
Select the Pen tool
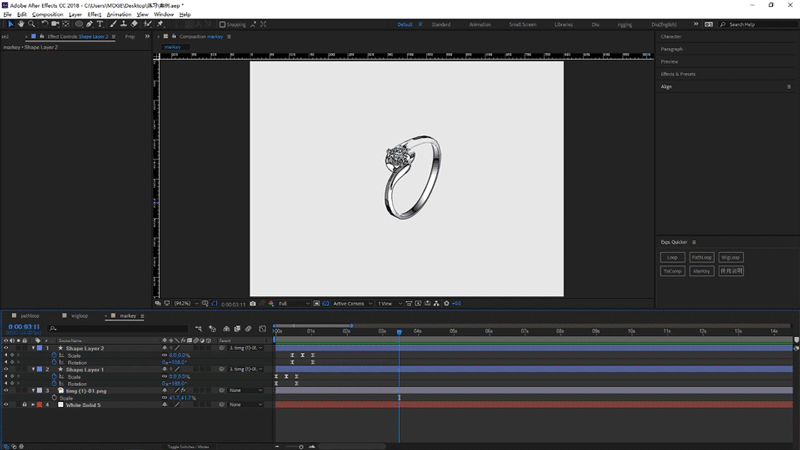click(x=90, y=24)
